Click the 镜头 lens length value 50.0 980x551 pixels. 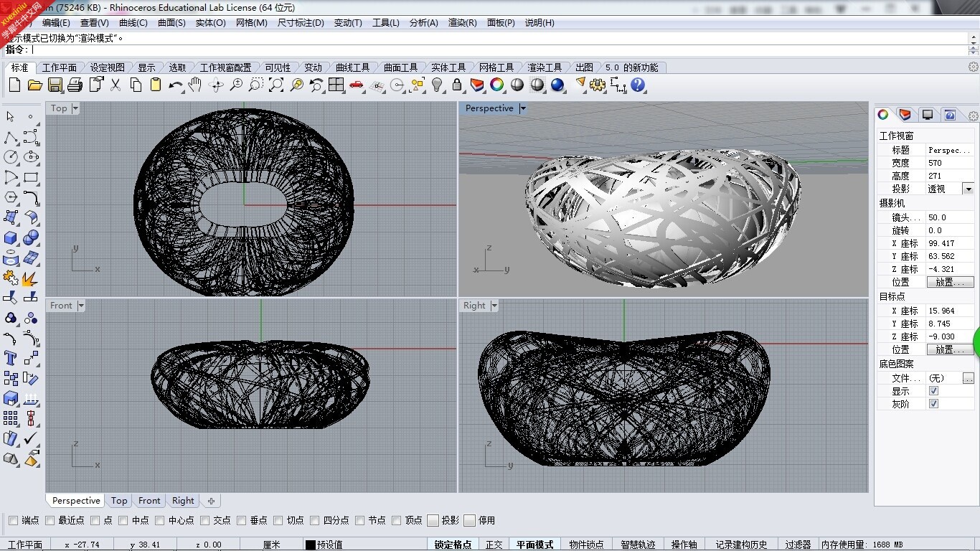tap(950, 217)
